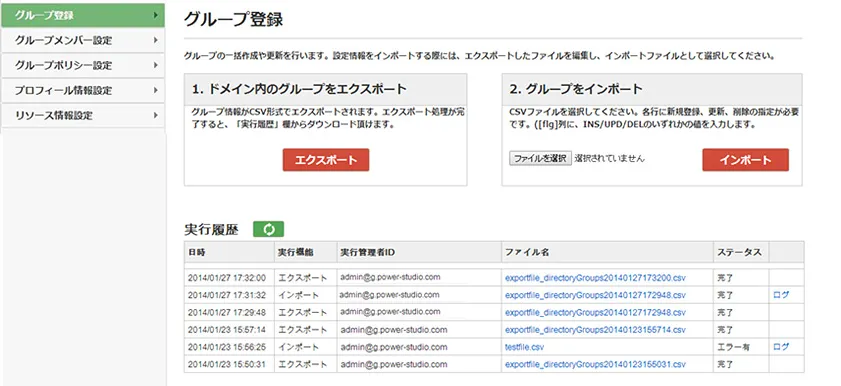Viewport: 841px width, 386px height.
Task: Open リソース情報設定 from the sidebar
Action: point(83,115)
